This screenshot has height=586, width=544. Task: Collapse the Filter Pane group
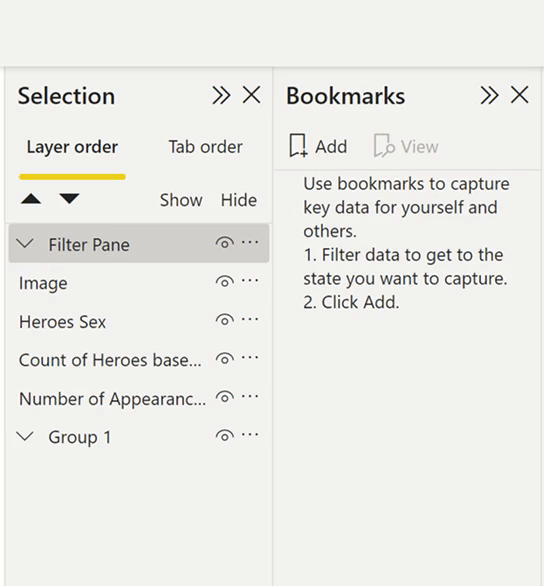click(25, 244)
